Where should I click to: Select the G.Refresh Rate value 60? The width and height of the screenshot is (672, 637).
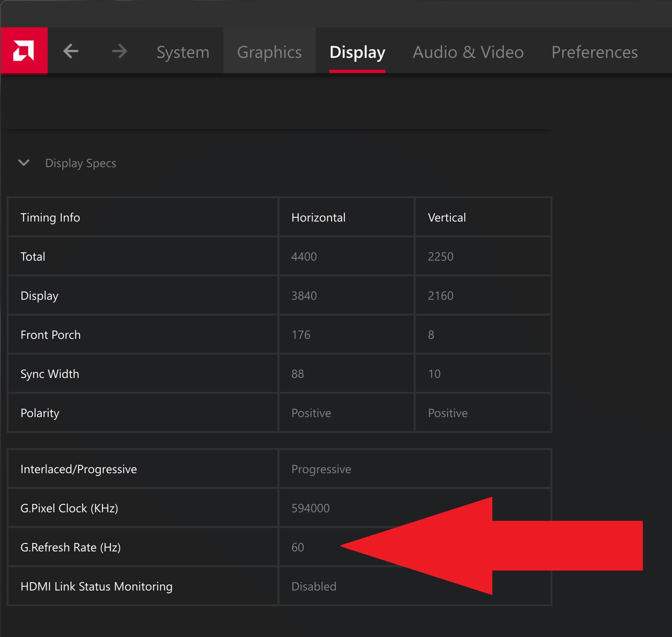pyautogui.click(x=298, y=547)
